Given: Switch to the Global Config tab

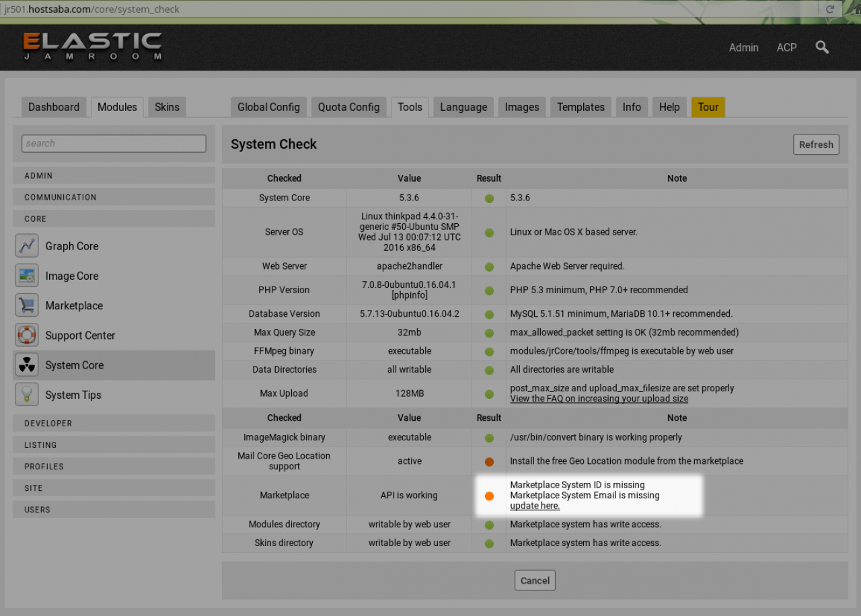Looking at the screenshot, I should click(268, 107).
